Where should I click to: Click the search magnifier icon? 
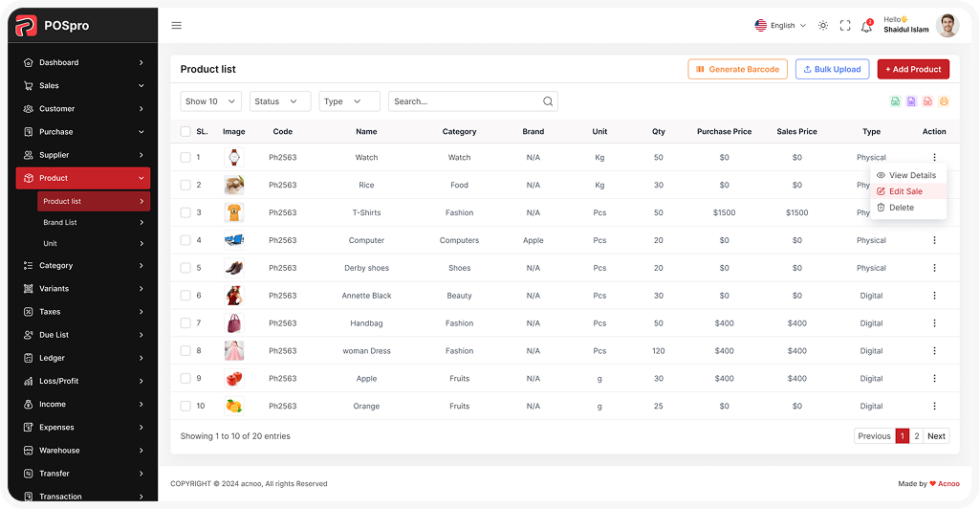pyautogui.click(x=548, y=101)
